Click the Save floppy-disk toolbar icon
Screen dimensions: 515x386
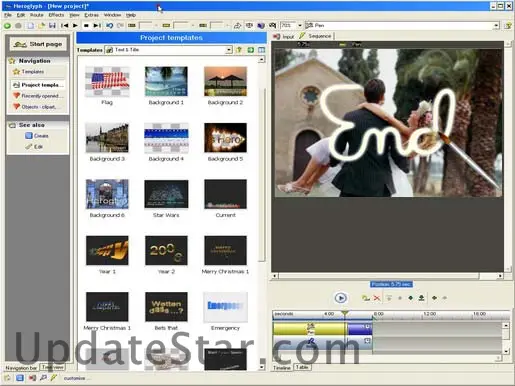pyautogui.click(x=52, y=25)
